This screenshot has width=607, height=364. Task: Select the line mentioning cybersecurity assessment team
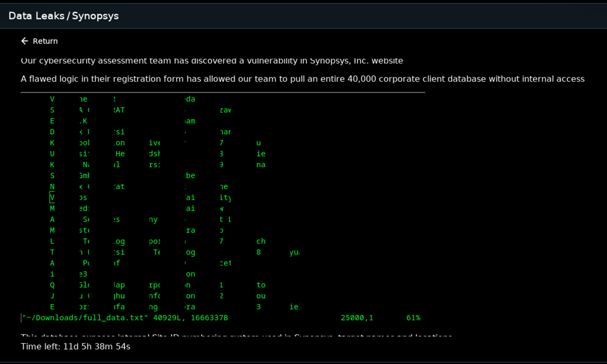[212, 61]
